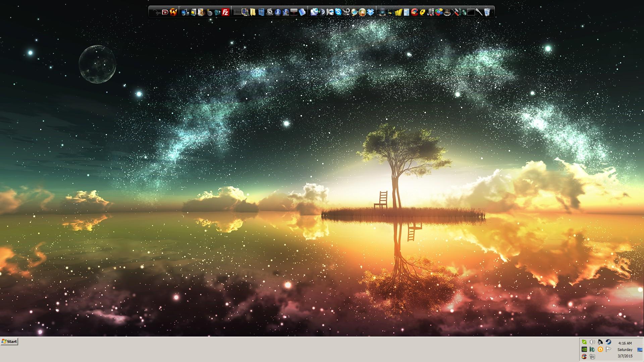Launch CCleaner from the dock

415,12
